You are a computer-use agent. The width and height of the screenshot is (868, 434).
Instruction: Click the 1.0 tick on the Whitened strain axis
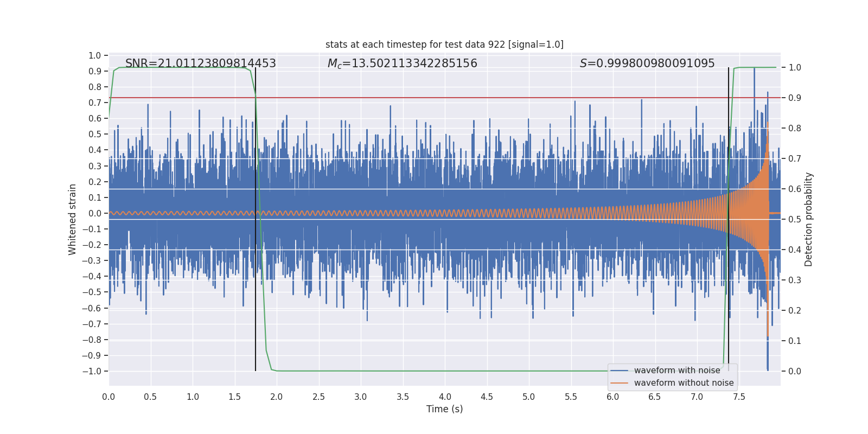(x=95, y=55)
